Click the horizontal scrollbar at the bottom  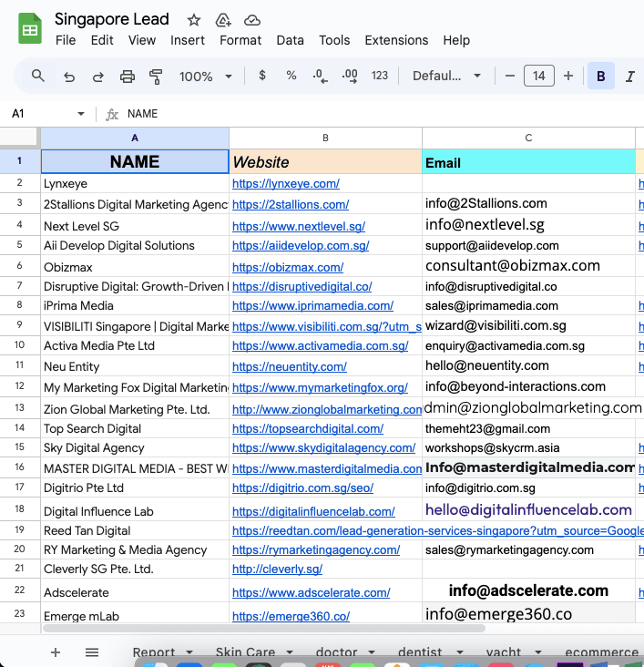pos(264,629)
